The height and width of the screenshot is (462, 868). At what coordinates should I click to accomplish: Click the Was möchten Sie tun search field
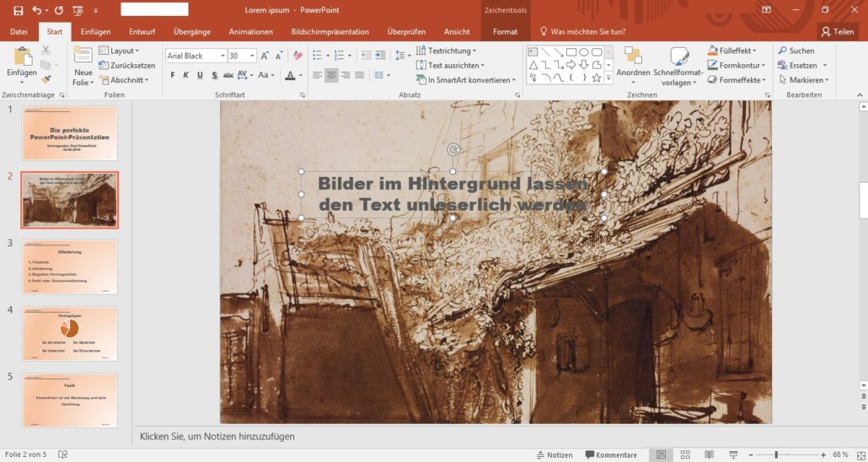[582, 31]
